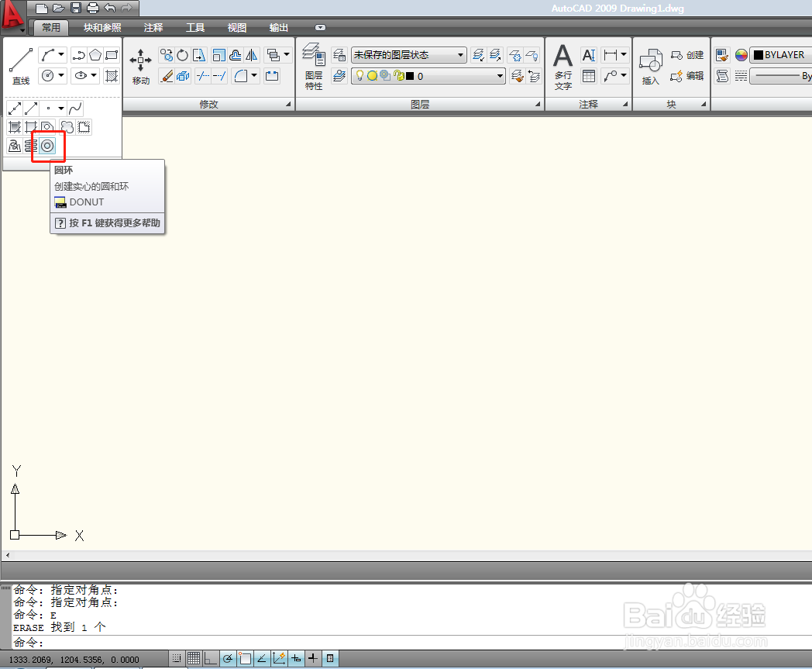Select the Stretch tool icon
Image resolution: width=812 pixels, height=669 pixels.
[199, 54]
